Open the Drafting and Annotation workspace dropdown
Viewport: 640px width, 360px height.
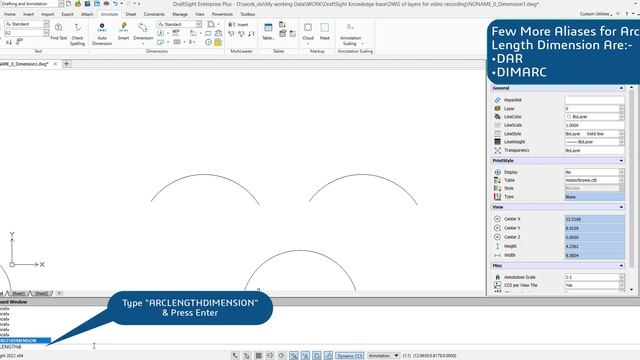pos(61,4)
